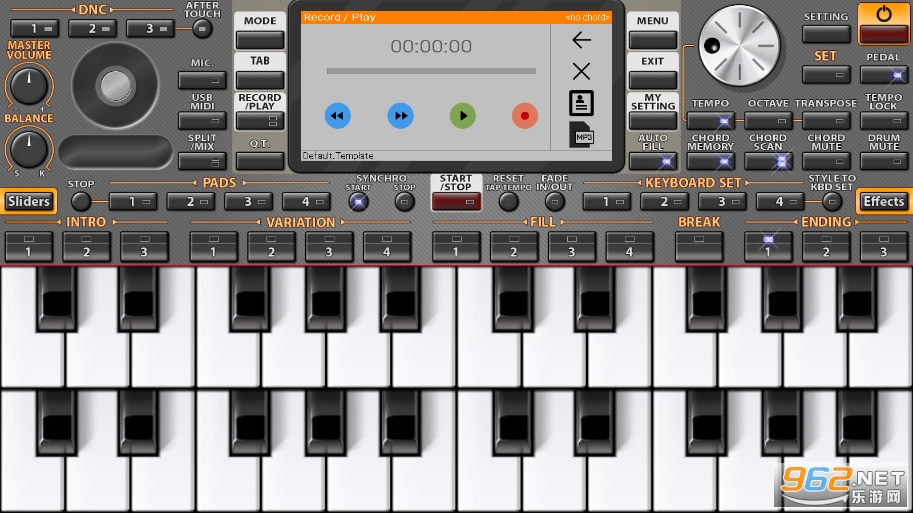Toggle the Chord Scan button
This screenshot has height=513, width=913.
pyautogui.click(x=768, y=161)
